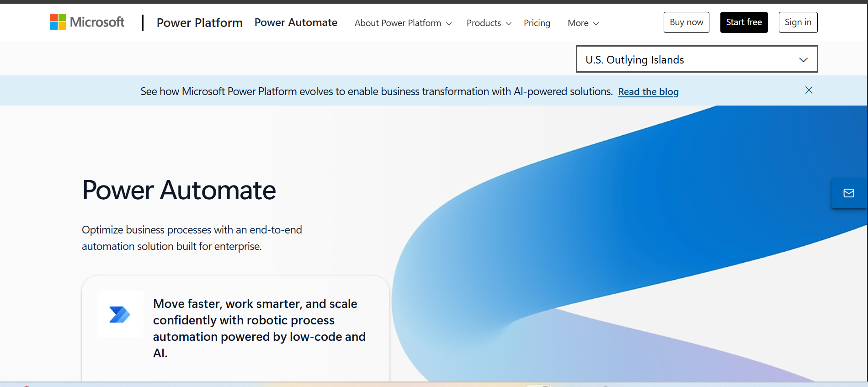This screenshot has height=387, width=868.
Task: Click the Buy now button
Action: (x=686, y=22)
